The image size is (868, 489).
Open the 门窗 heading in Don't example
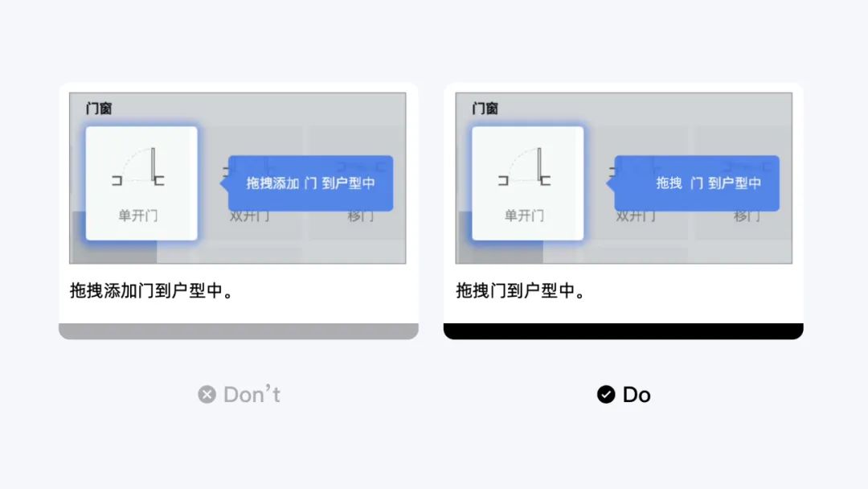tap(99, 109)
